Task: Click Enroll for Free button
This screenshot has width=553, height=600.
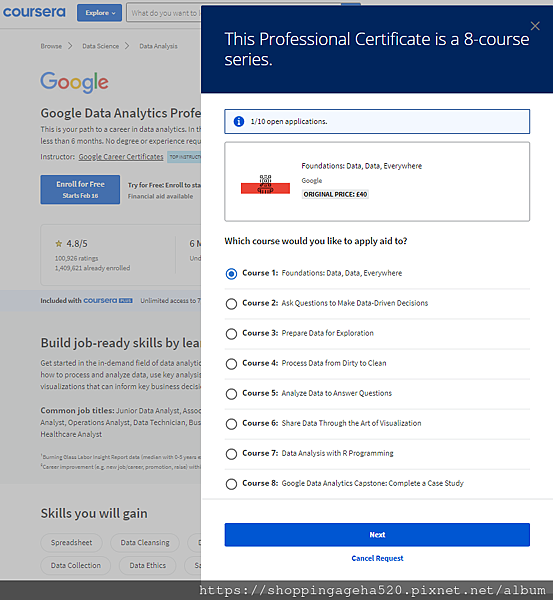Action: point(80,189)
